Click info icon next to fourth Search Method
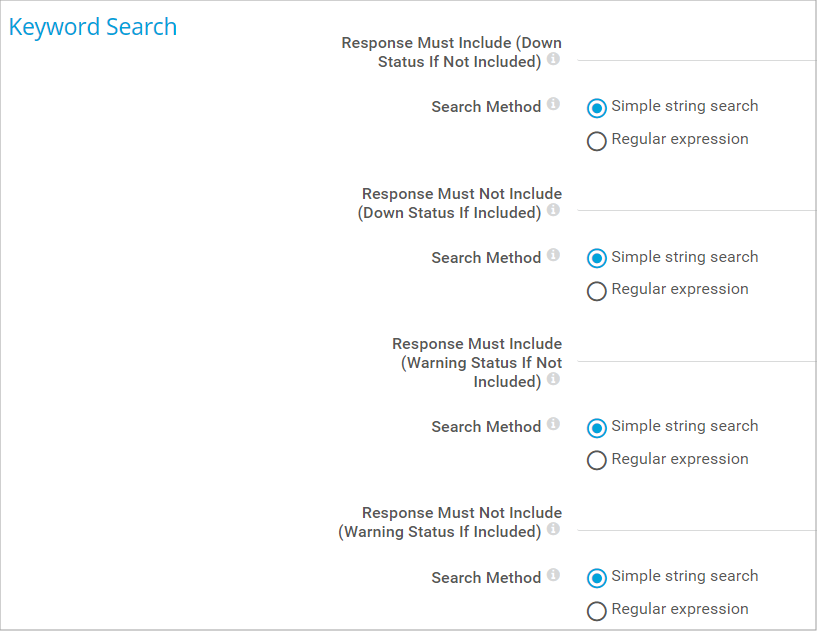The height and width of the screenshot is (631, 817). 553,576
